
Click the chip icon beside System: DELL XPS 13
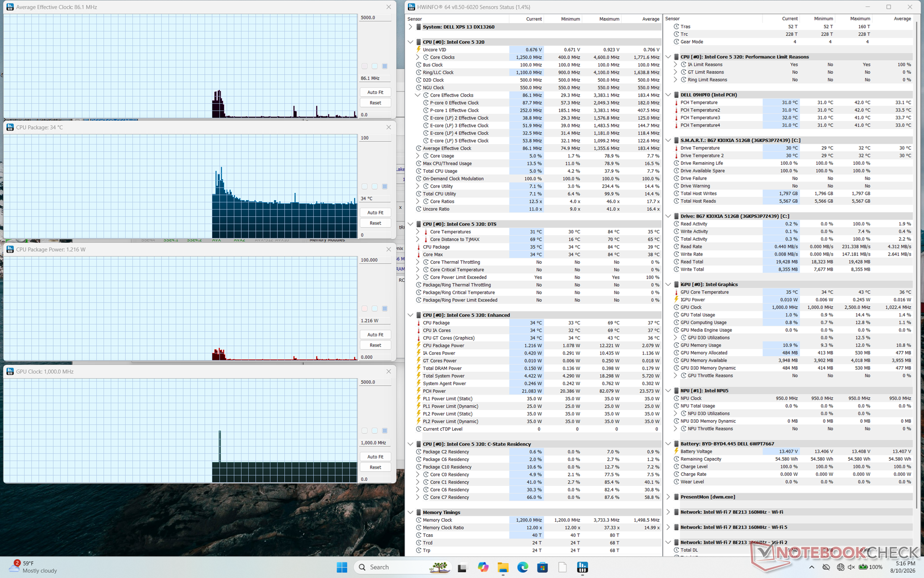pos(418,27)
